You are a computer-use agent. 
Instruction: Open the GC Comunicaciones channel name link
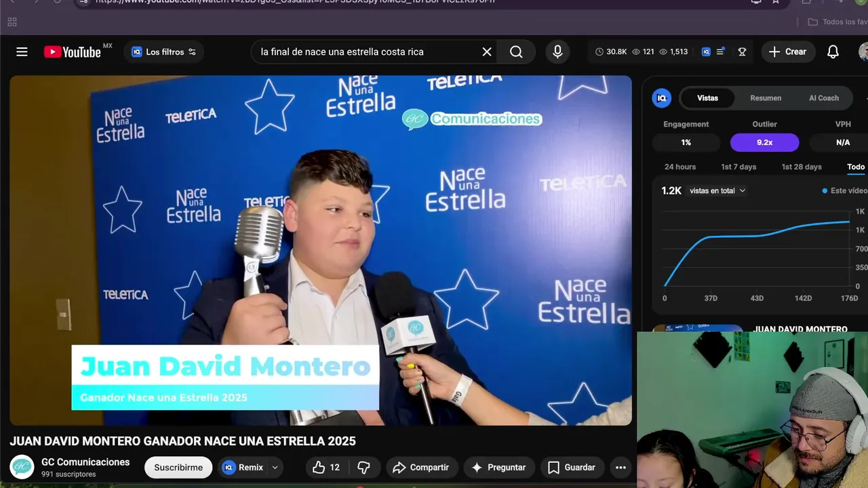85,462
